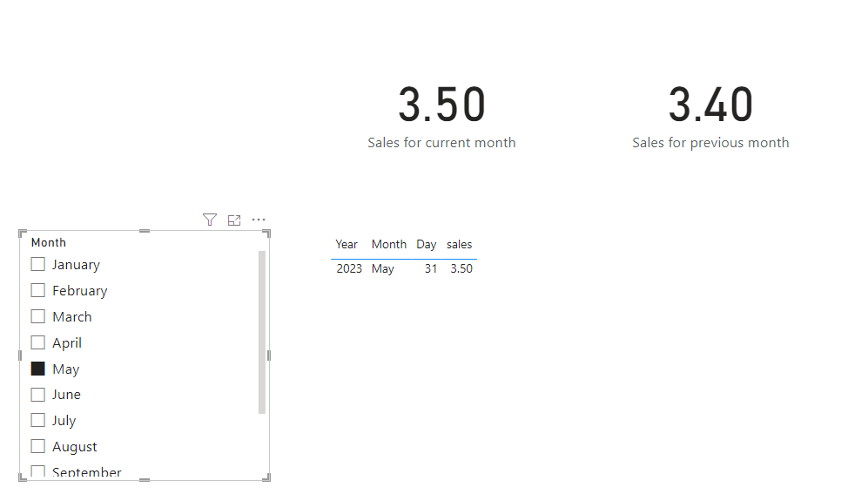868x501 pixels.
Task: Check the June checkbox
Action: click(x=37, y=395)
